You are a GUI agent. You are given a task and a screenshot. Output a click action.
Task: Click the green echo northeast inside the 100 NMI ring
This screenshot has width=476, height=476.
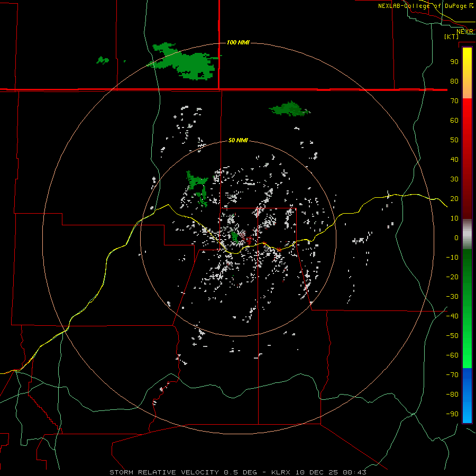pos(289,108)
